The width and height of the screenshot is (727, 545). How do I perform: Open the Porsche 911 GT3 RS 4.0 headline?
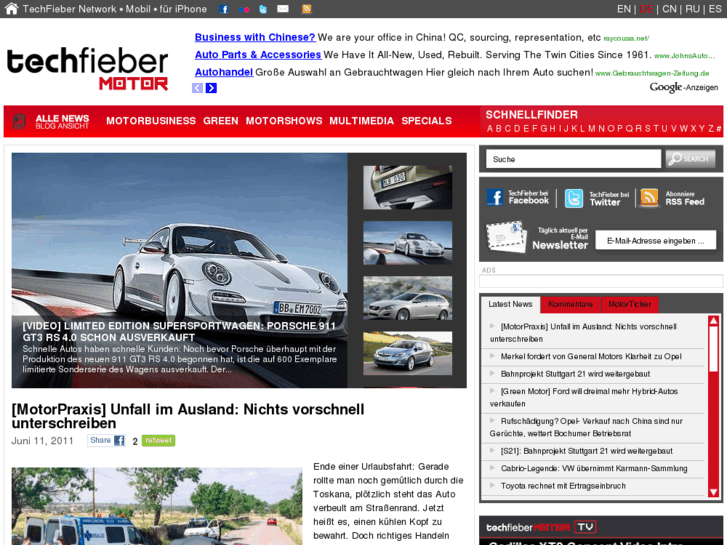(179, 331)
